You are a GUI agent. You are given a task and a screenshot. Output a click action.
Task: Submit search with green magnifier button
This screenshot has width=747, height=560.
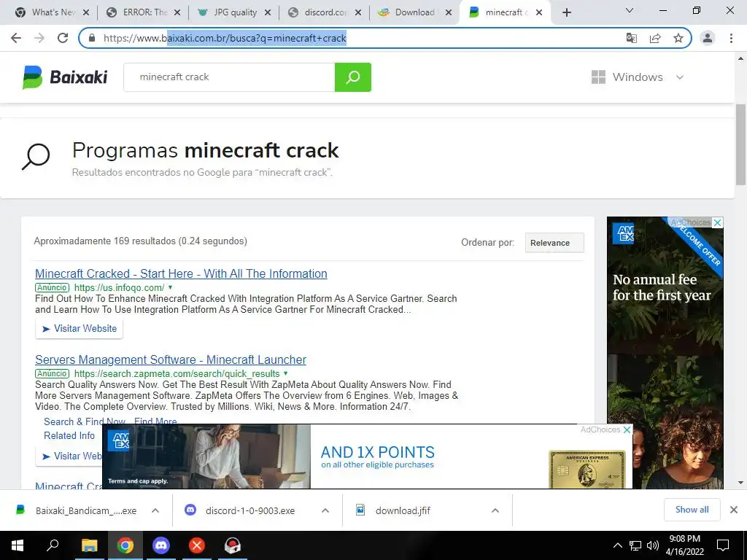(353, 77)
